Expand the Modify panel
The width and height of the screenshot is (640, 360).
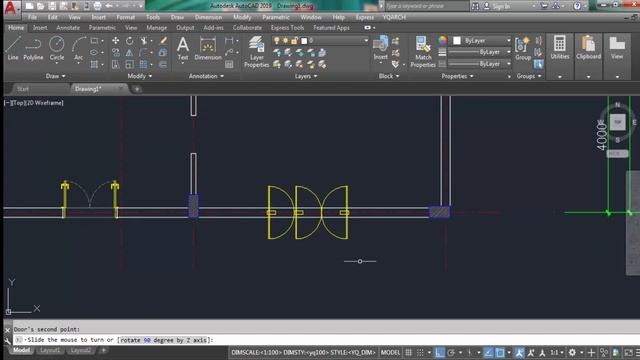click(x=140, y=76)
